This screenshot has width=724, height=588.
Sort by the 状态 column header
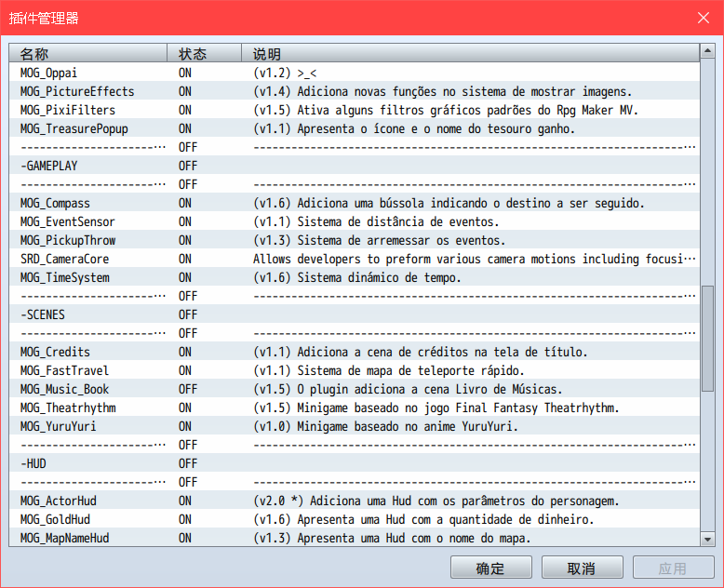click(204, 54)
